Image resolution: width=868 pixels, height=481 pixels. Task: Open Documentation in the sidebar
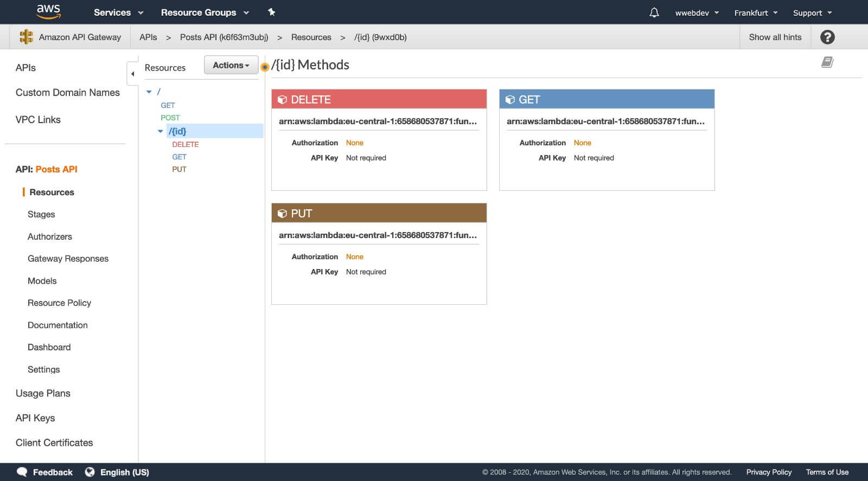click(58, 325)
